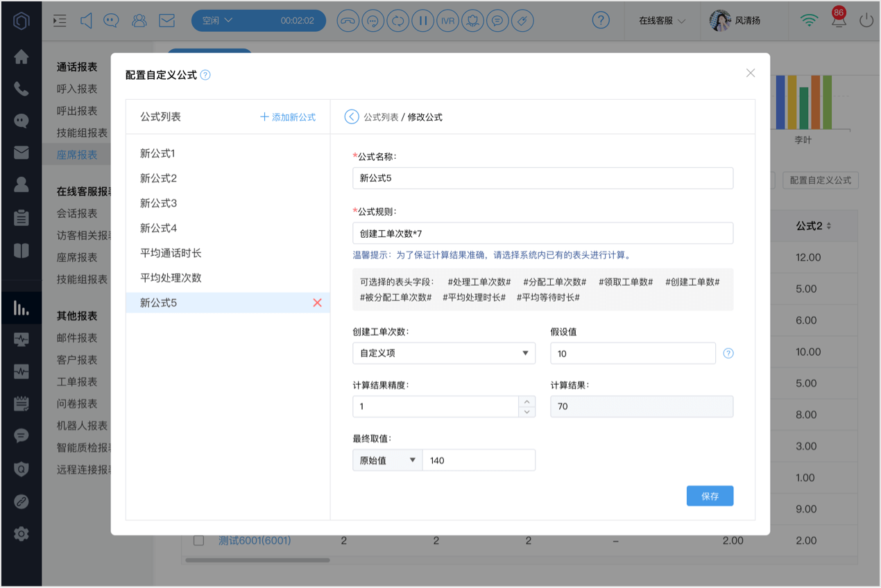Close the 配置自定义公式 dialog
Screen dimensions: 881x588
pyautogui.click(x=750, y=73)
